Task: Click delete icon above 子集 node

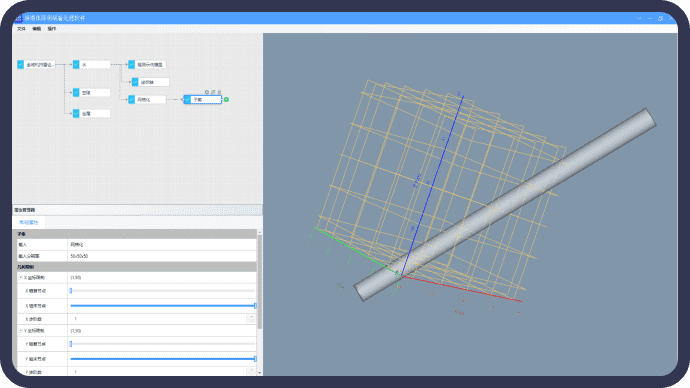Action: pyautogui.click(x=219, y=92)
